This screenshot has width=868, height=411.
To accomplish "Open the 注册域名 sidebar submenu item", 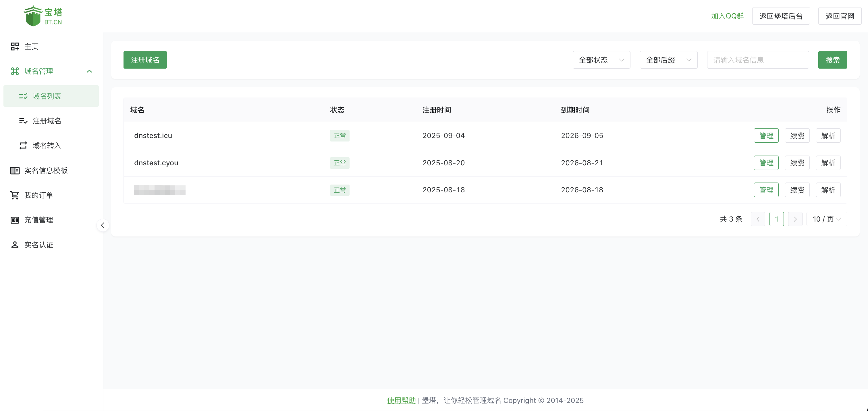I will click(x=47, y=121).
